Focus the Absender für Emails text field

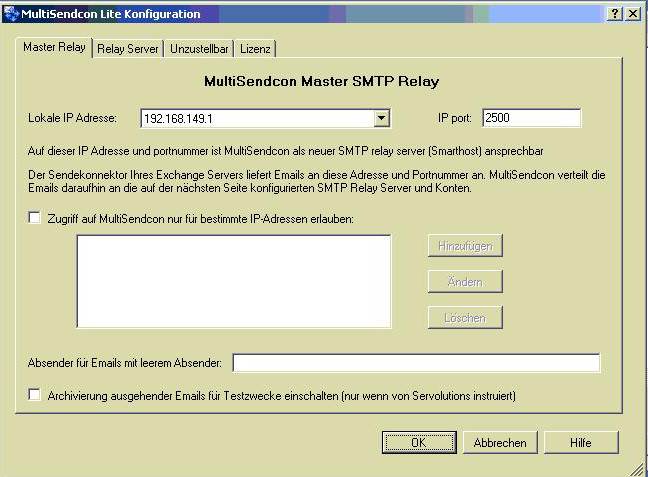[416, 362]
